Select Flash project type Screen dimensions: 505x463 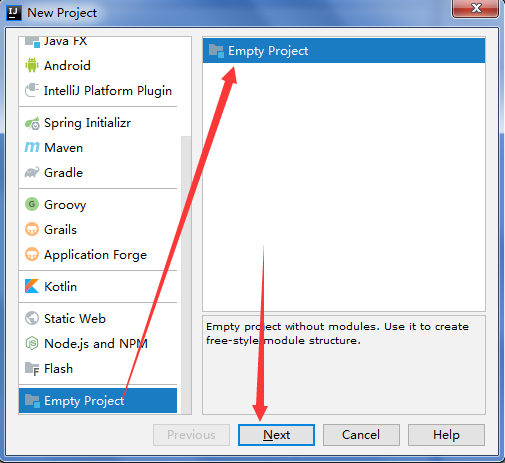tap(98, 369)
